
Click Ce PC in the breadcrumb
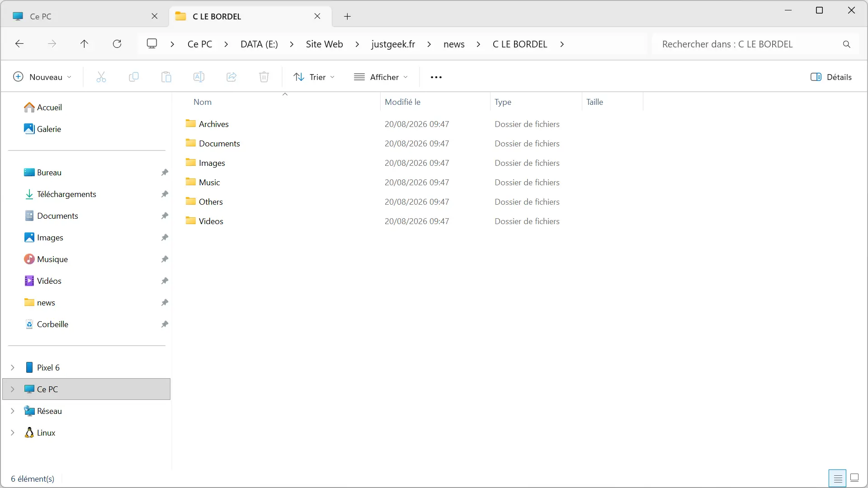click(x=200, y=44)
